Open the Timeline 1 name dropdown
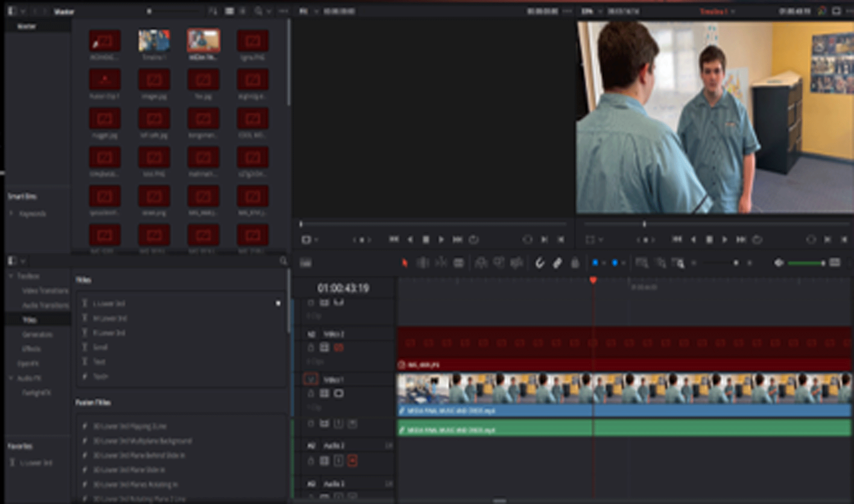 pyautogui.click(x=733, y=12)
